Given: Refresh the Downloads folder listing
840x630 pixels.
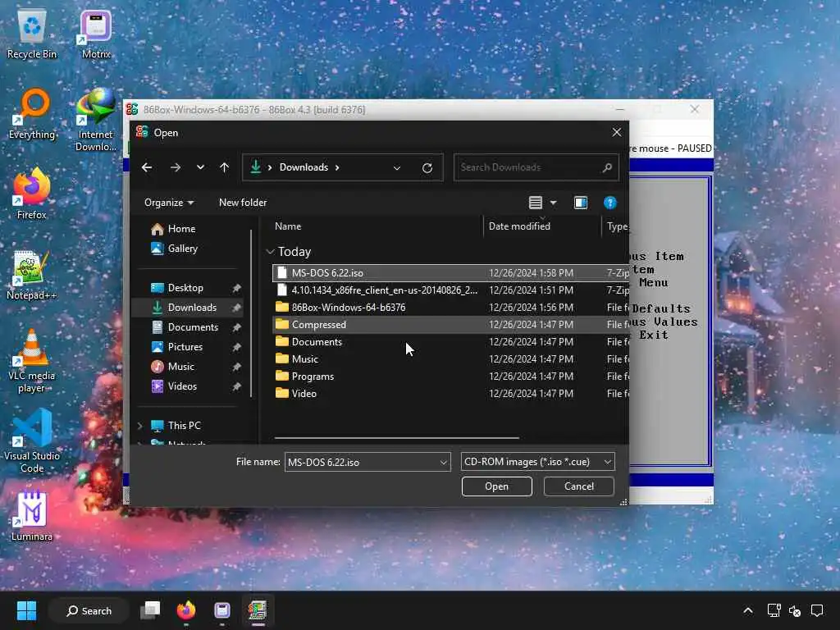Looking at the screenshot, I should click(x=427, y=167).
